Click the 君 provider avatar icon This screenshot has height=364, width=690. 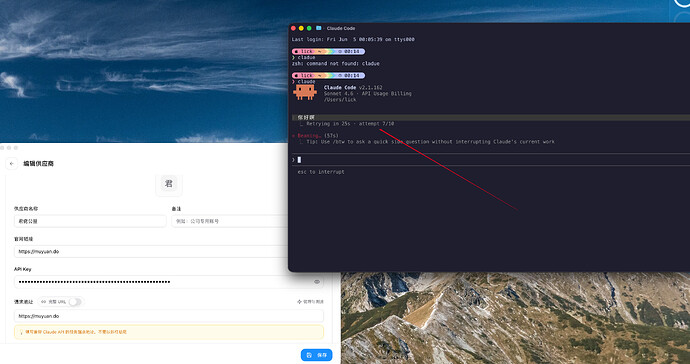169,184
